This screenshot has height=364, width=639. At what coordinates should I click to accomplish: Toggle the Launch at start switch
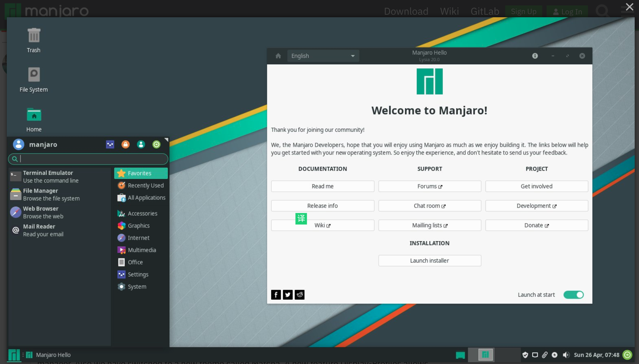574,295
